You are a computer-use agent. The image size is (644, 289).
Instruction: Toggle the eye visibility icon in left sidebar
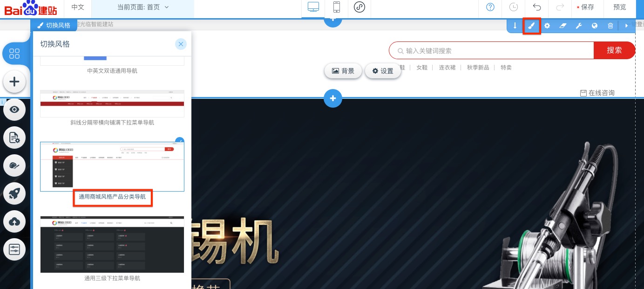coord(14,110)
